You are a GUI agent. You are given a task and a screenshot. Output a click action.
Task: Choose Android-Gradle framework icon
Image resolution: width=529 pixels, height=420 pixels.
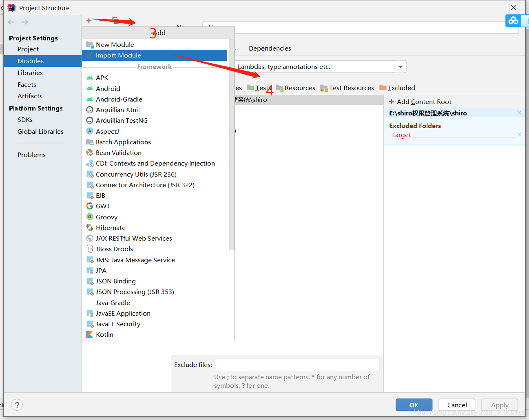point(90,99)
